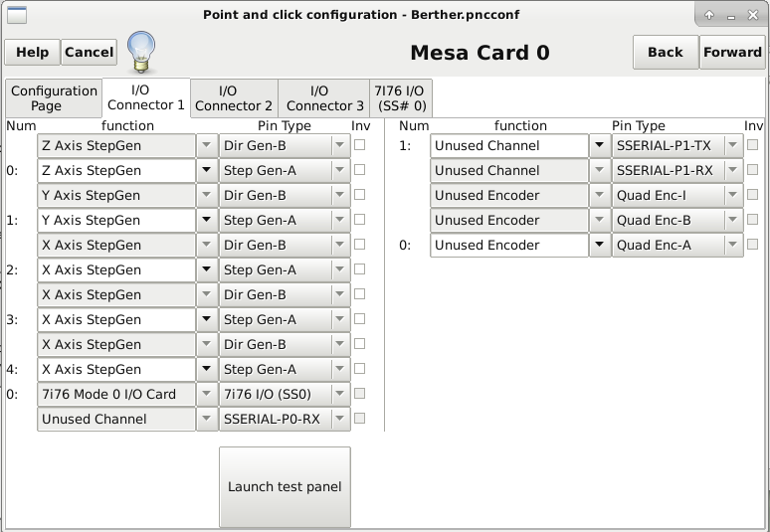Click the Y Axis StepGen Step Gen-A function field
Viewport: 770px width, 532px height.
[116, 220]
